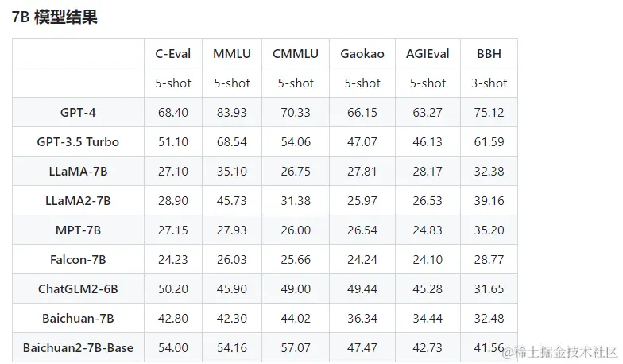Click the 7B 模型结果 heading

54,17
